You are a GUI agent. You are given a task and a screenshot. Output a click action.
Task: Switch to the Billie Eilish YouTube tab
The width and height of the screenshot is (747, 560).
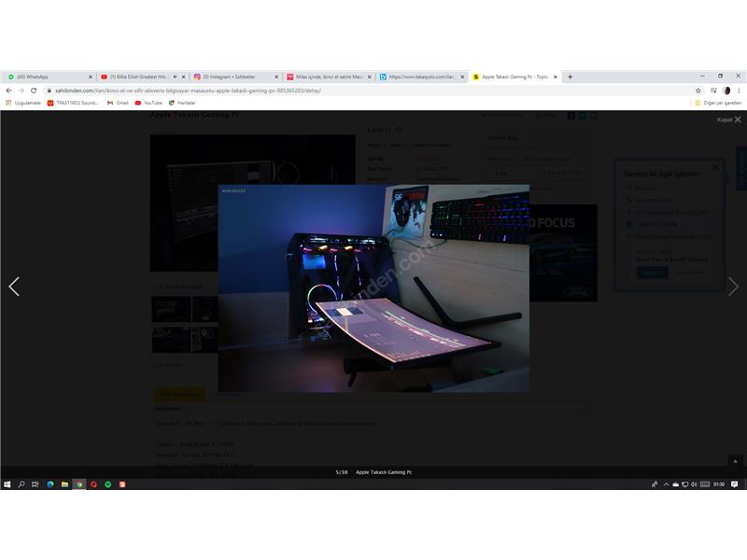pos(143,77)
